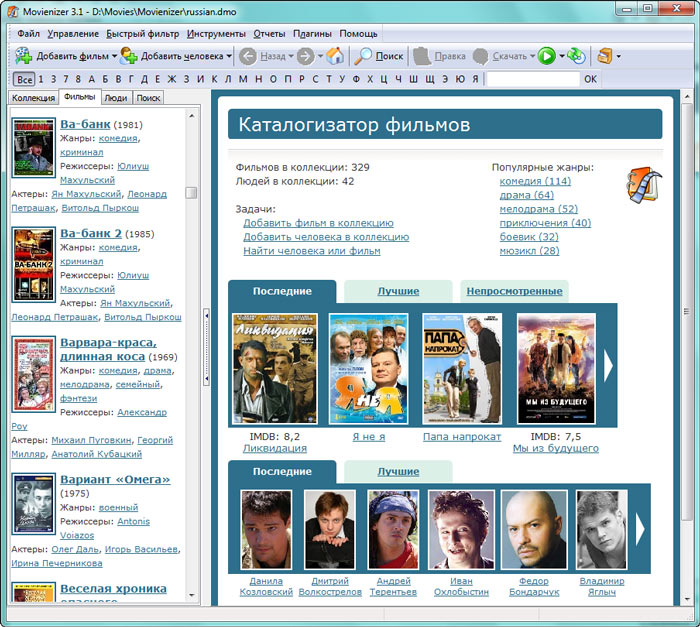Open Данила Козловский photo

tap(266, 530)
